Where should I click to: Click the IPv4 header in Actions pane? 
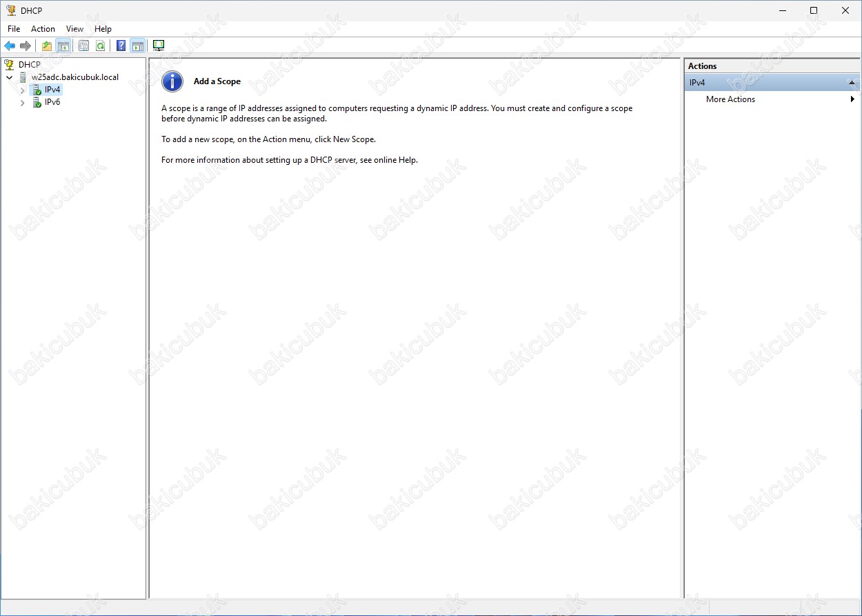(x=772, y=83)
